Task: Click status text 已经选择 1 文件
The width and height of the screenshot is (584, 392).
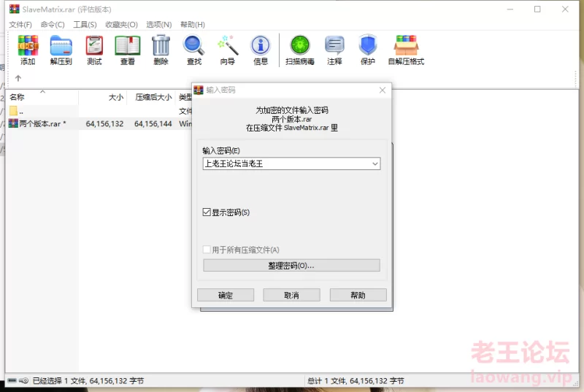Action: tap(60, 381)
